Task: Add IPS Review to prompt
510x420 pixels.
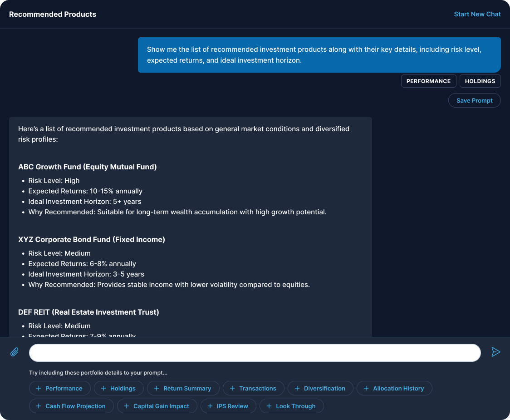Action: [x=228, y=406]
